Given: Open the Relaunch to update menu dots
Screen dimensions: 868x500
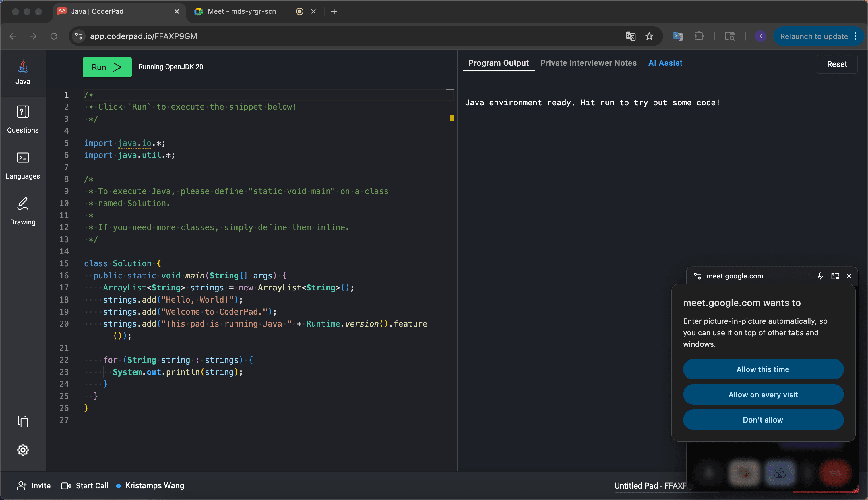Looking at the screenshot, I should point(855,36).
